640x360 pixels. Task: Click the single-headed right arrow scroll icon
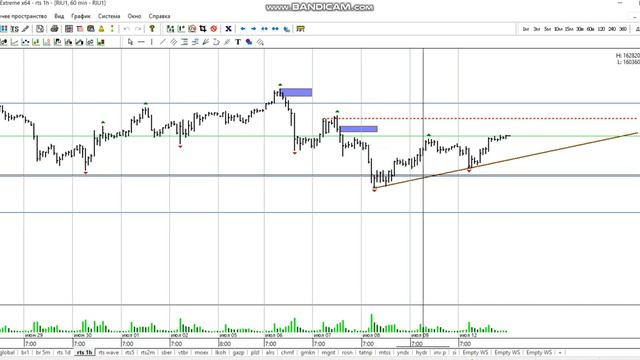pos(253,29)
